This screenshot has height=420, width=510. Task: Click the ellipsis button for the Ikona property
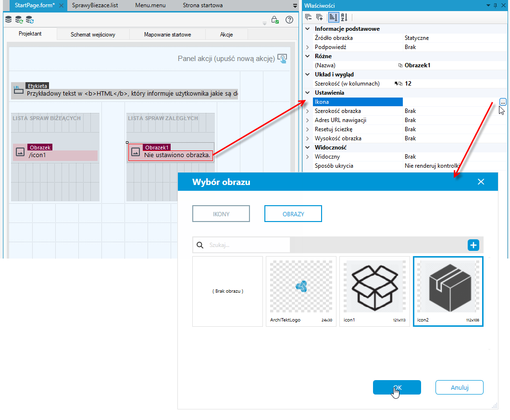(x=503, y=102)
